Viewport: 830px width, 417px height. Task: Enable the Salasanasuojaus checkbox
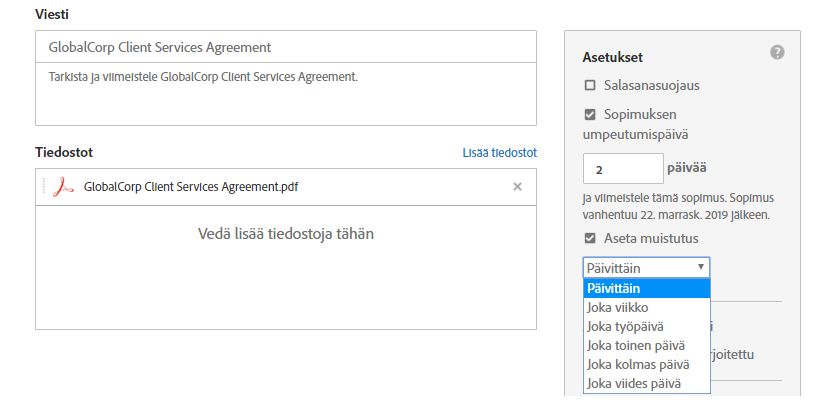pos(590,85)
